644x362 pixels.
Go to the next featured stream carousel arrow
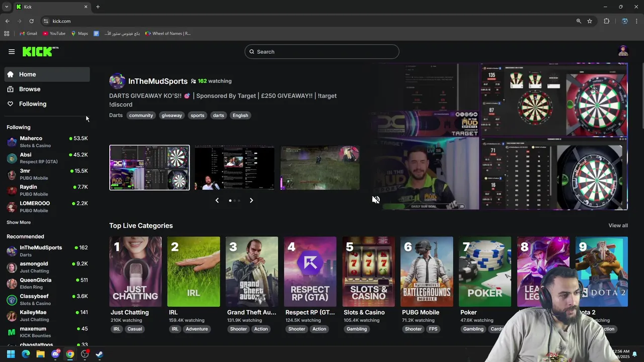251,201
